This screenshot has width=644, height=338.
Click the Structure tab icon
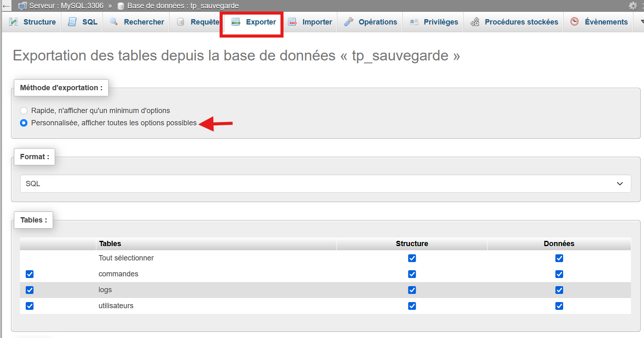click(x=13, y=22)
